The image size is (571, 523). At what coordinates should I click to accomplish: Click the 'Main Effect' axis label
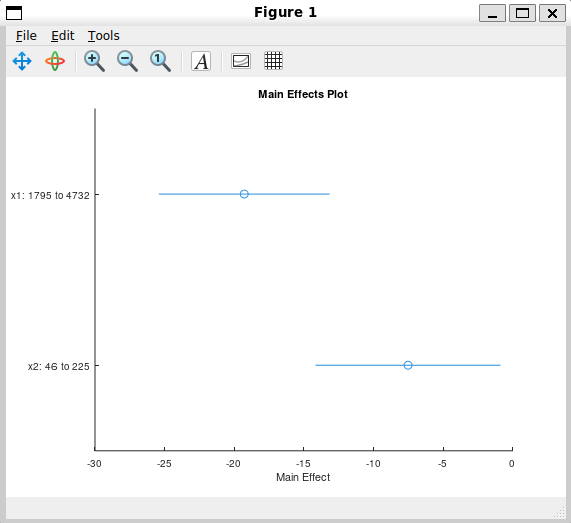[303, 477]
